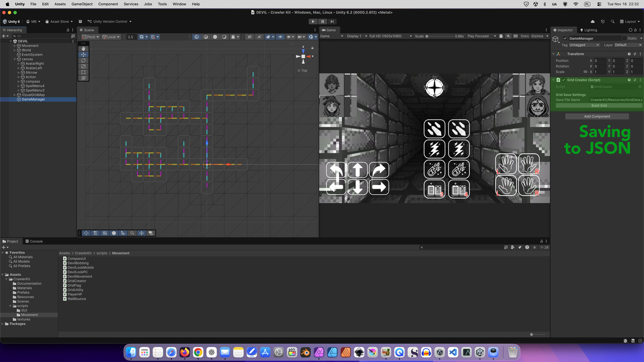Collapse the Transform component in the Inspector
The image size is (644, 362).
click(553, 54)
